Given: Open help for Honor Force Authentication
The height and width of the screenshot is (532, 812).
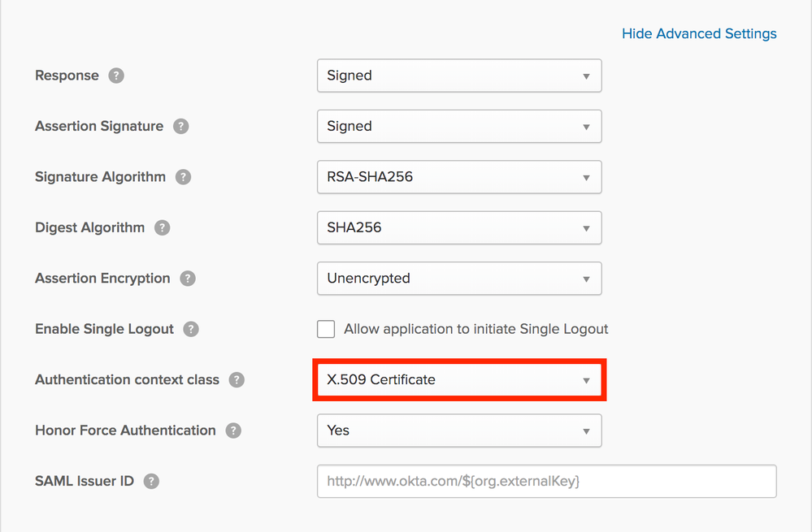Looking at the screenshot, I should (x=233, y=430).
